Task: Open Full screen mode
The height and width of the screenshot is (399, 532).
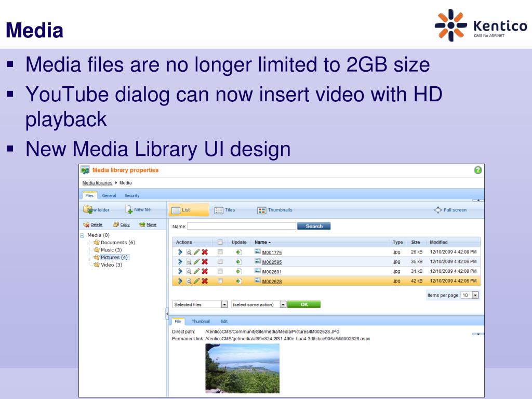Action: click(x=450, y=210)
